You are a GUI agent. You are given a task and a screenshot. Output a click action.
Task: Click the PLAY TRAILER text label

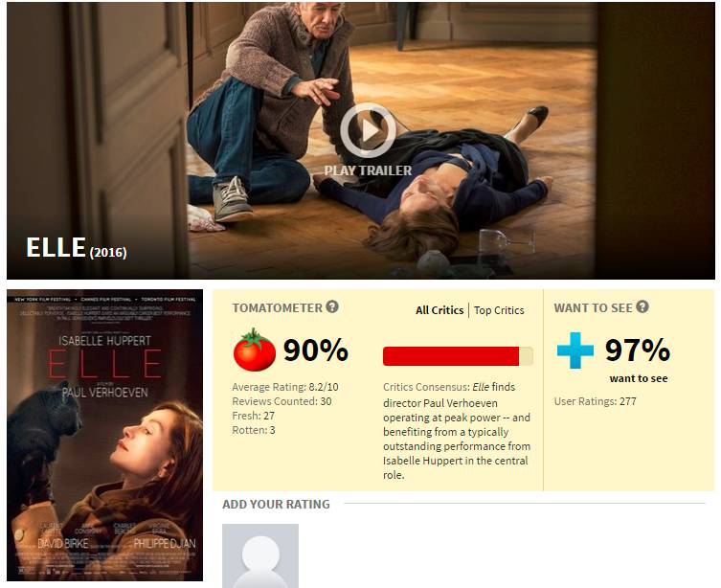(x=368, y=170)
